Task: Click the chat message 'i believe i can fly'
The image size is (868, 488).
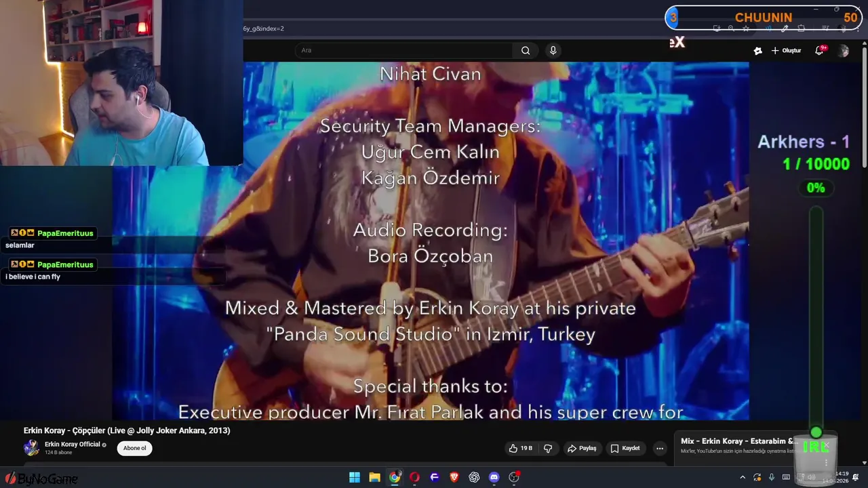Action: [33, 277]
